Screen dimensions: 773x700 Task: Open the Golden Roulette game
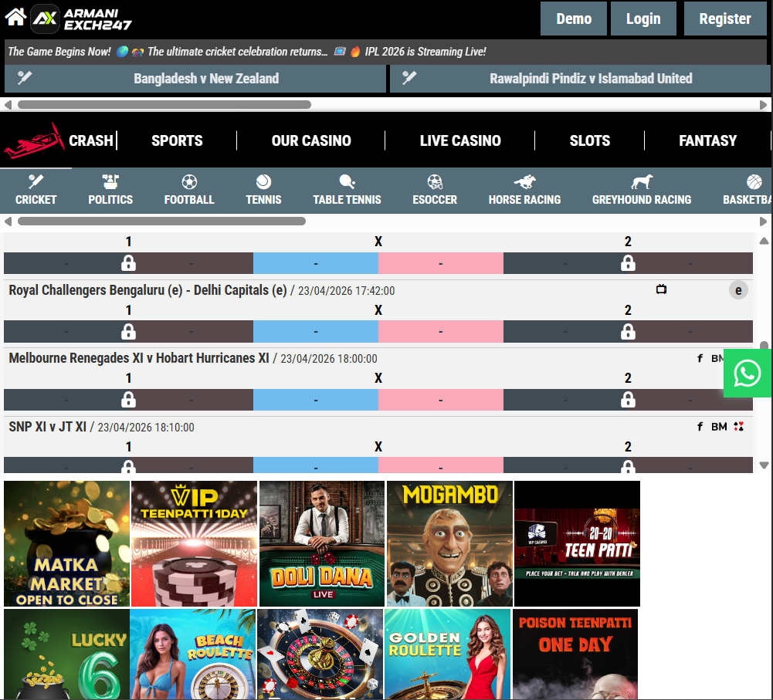tap(447, 654)
